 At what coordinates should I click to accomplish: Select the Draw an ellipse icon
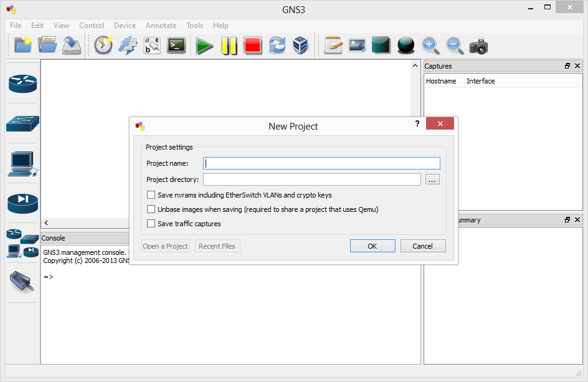[405, 45]
